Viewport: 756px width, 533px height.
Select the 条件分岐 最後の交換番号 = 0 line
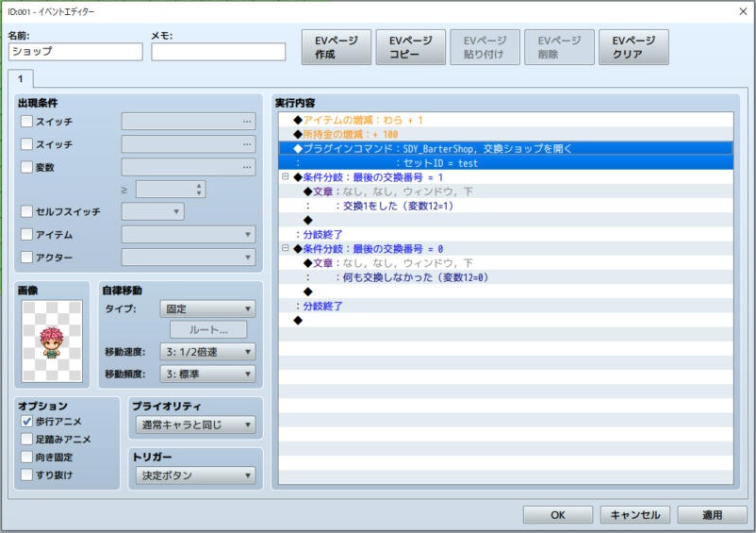coord(506,249)
